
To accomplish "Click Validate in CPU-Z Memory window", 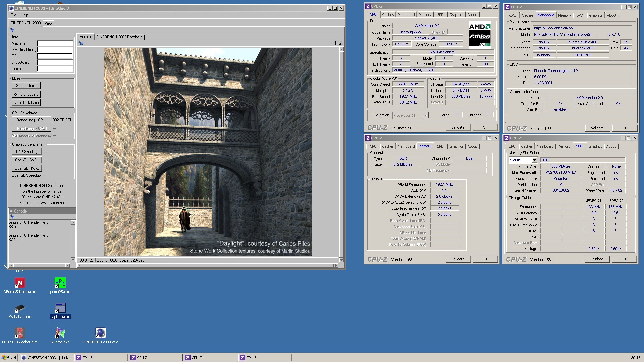I will point(458,259).
